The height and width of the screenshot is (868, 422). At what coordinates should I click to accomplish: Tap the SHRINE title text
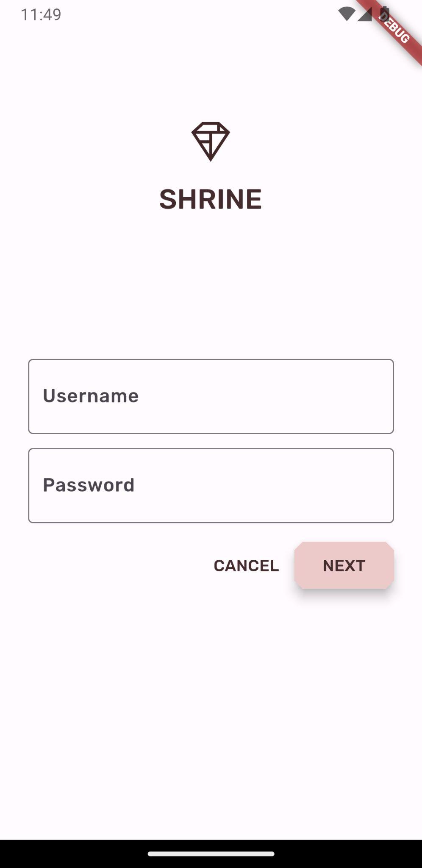click(x=211, y=199)
